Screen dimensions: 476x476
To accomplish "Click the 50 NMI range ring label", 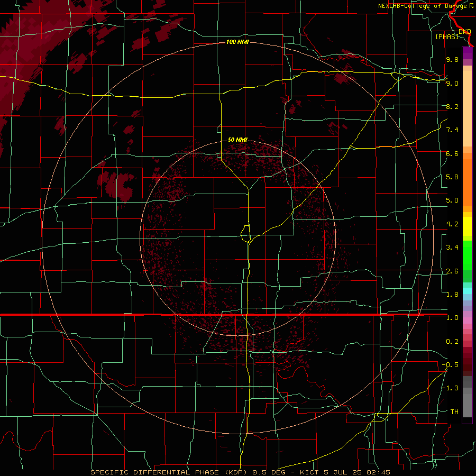I will pyautogui.click(x=237, y=140).
